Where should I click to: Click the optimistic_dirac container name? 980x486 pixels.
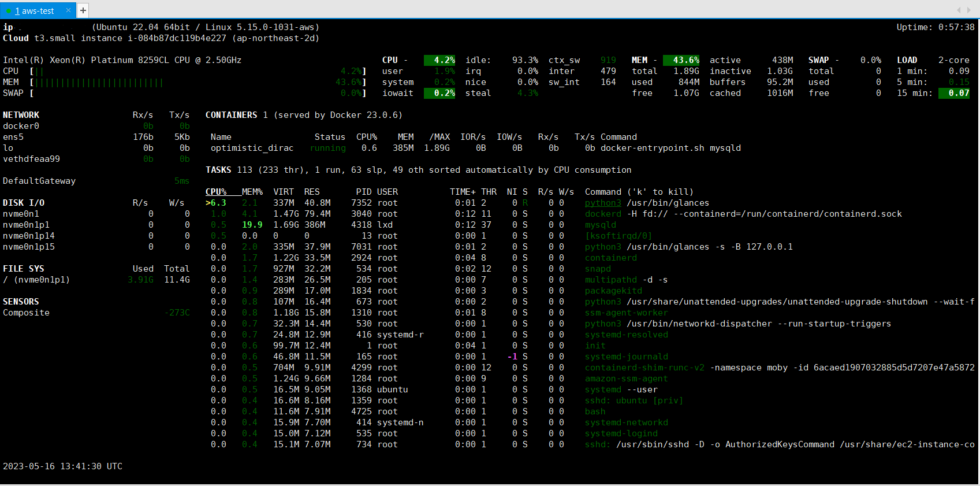tap(252, 148)
